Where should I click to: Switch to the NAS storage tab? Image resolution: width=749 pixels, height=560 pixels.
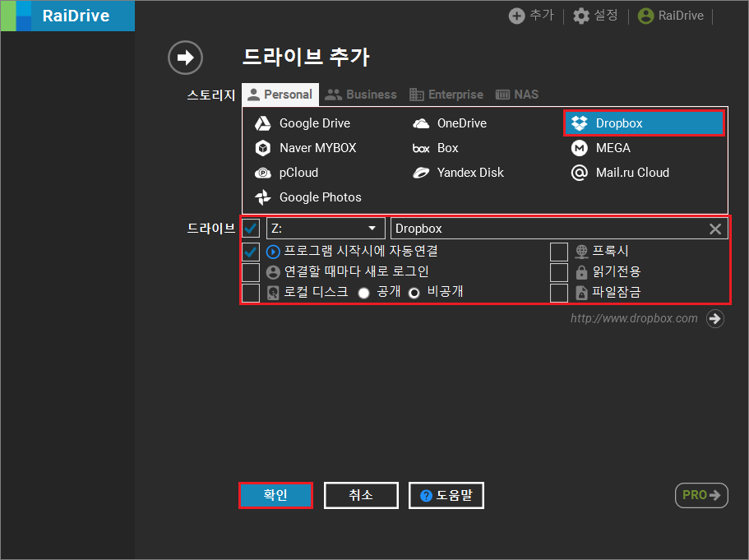(x=517, y=95)
